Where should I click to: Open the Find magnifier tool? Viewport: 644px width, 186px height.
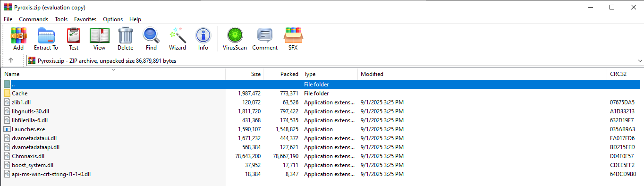click(151, 39)
